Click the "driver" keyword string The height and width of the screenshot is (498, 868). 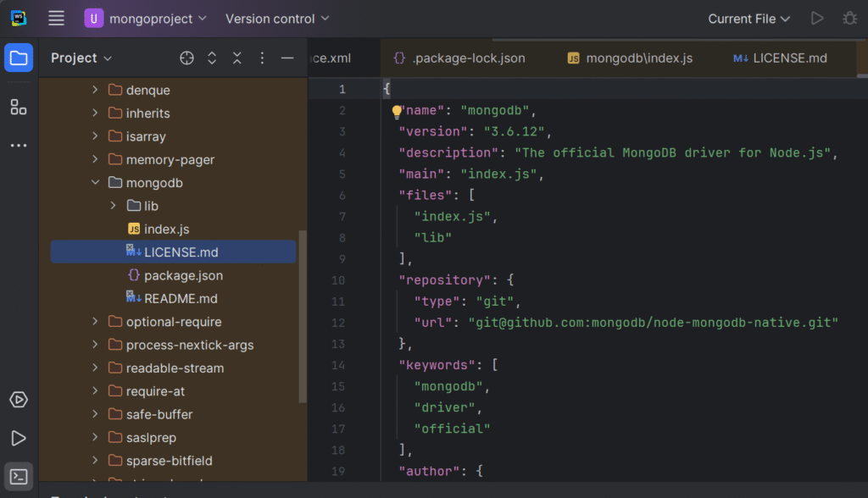point(444,408)
